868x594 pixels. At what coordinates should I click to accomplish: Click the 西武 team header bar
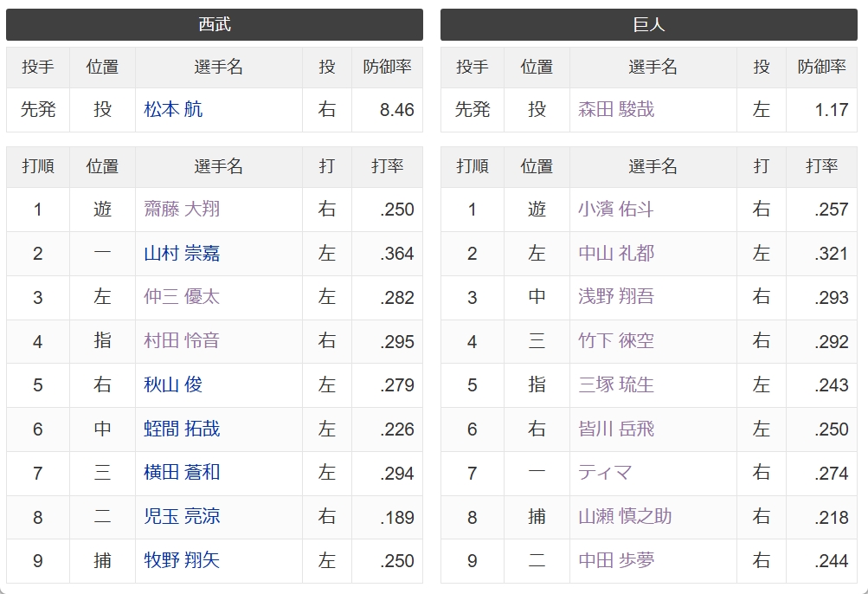[x=215, y=24]
